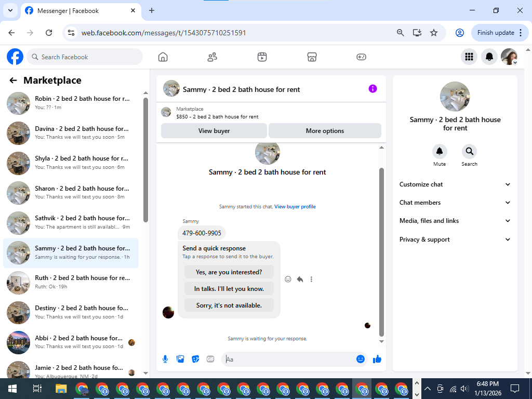Open the Video (Watch) icon

[262, 57]
